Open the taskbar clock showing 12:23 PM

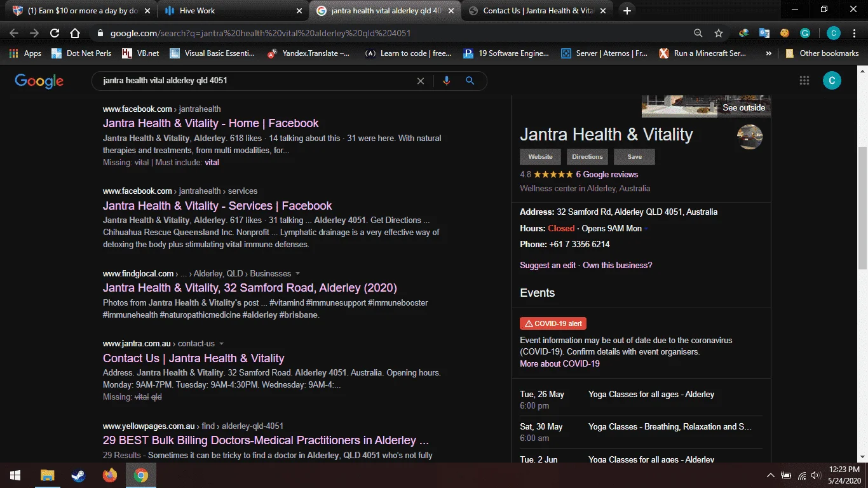[x=844, y=475]
